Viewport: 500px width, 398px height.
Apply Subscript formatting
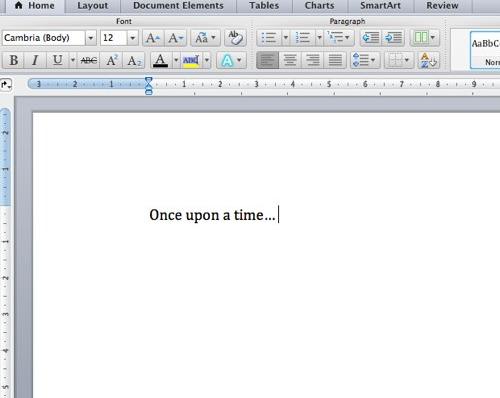pos(134,60)
